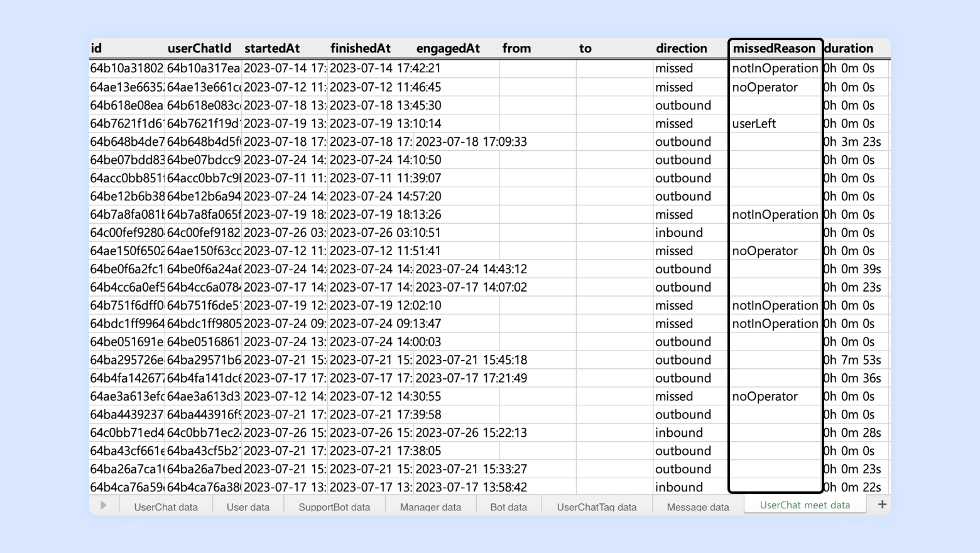This screenshot has height=553, width=980.
Task: Click notInOperation in the 64b10a31802 row
Action: (x=775, y=68)
